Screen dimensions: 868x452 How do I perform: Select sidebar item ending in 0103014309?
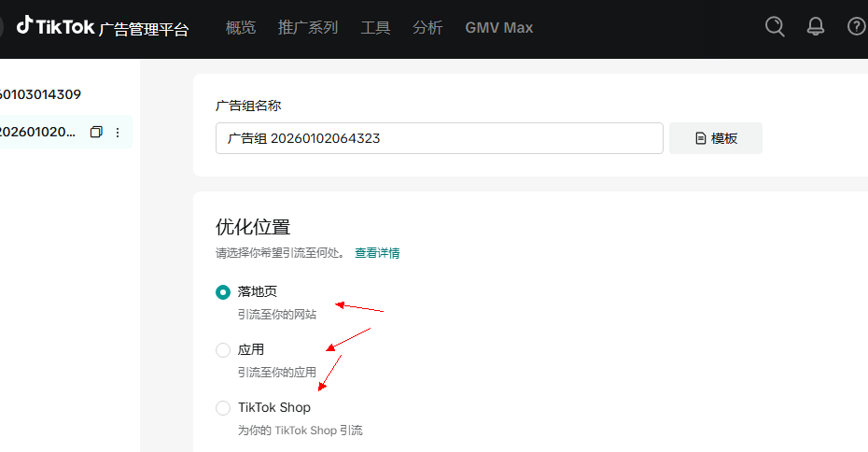click(x=40, y=94)
